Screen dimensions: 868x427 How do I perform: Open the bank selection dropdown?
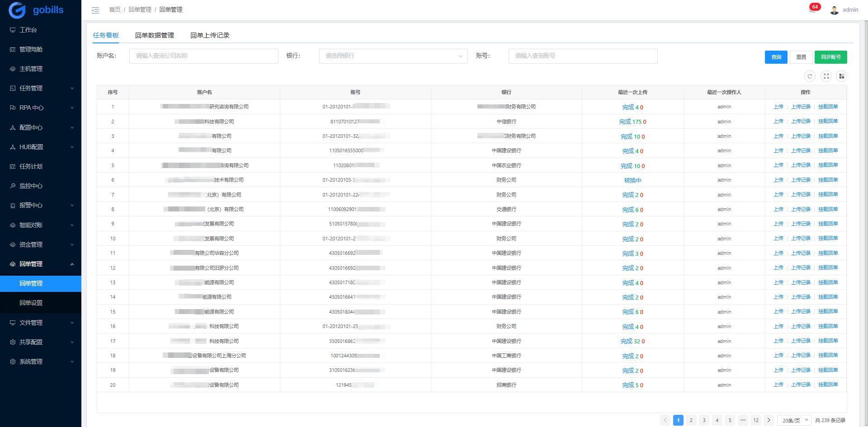pos(393,56)
